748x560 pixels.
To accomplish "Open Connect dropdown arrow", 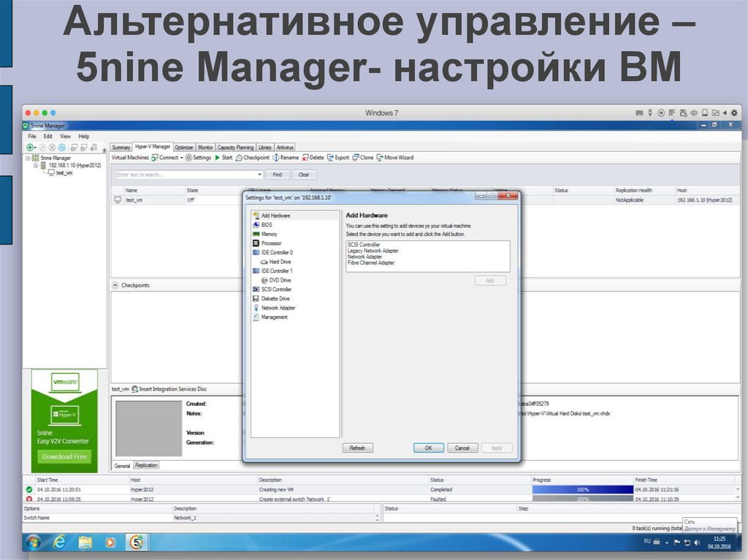I will [182, 158].
